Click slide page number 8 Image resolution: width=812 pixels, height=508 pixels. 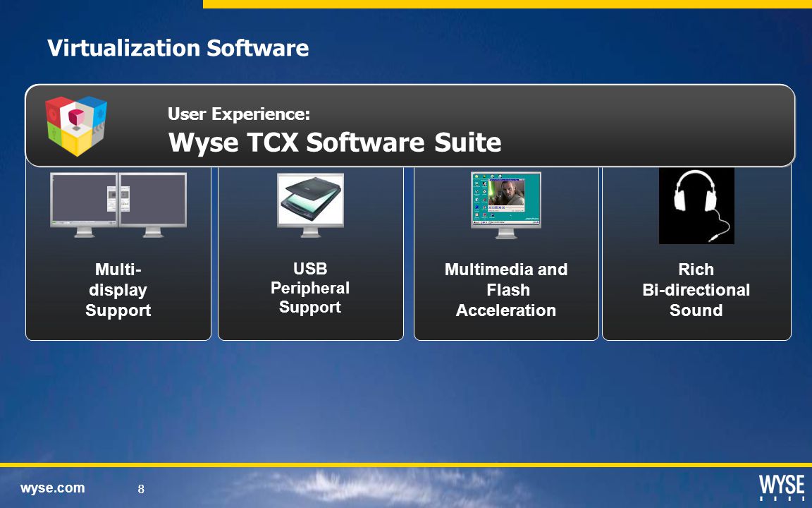(141, 488)
